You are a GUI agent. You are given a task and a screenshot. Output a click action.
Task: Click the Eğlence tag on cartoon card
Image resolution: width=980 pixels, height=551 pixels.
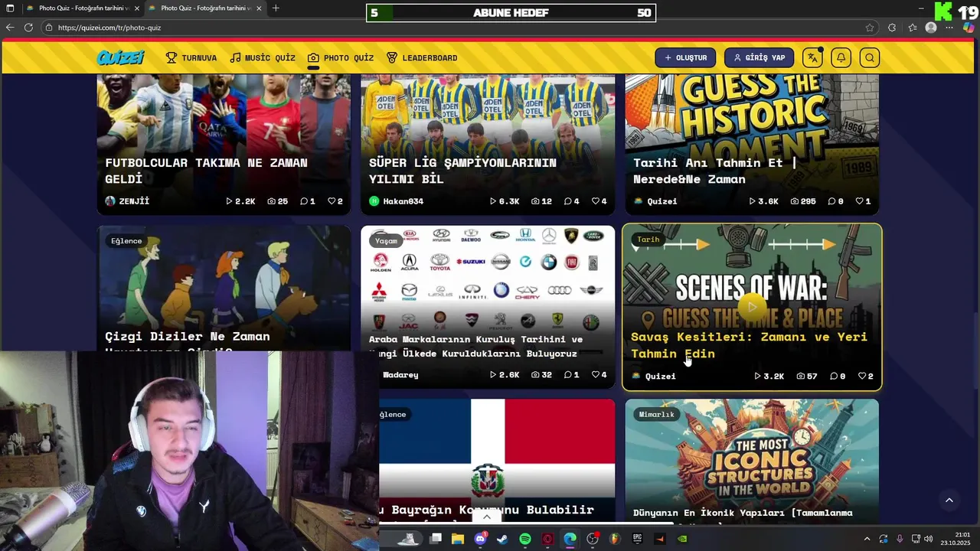[126, 241]
